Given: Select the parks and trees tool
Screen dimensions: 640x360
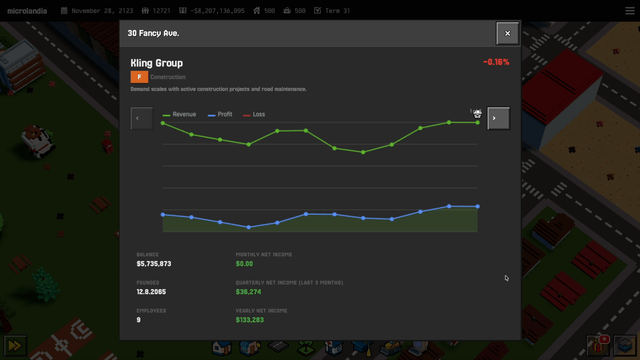Looking at the screenshot, I should point(306,348).
